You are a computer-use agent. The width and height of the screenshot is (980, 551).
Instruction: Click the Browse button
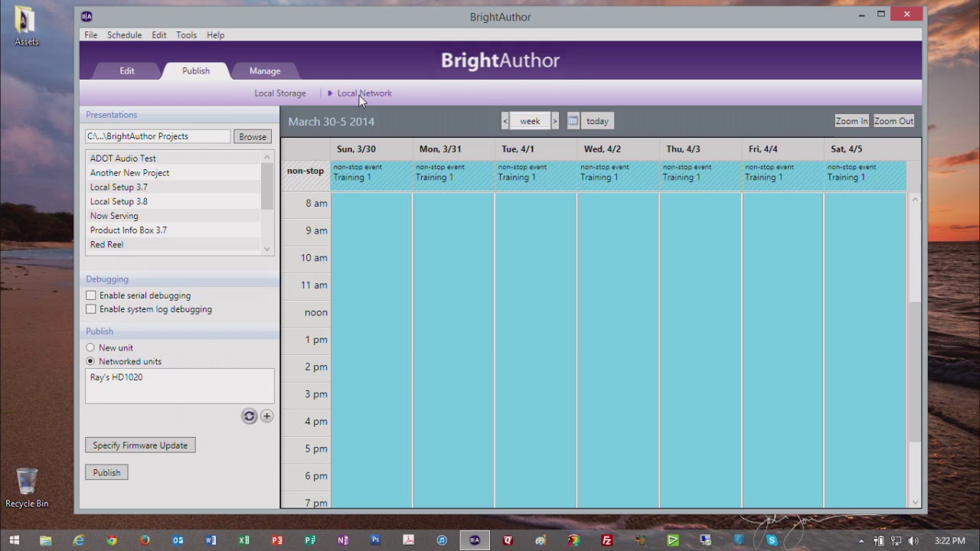[x=253, y=136]
